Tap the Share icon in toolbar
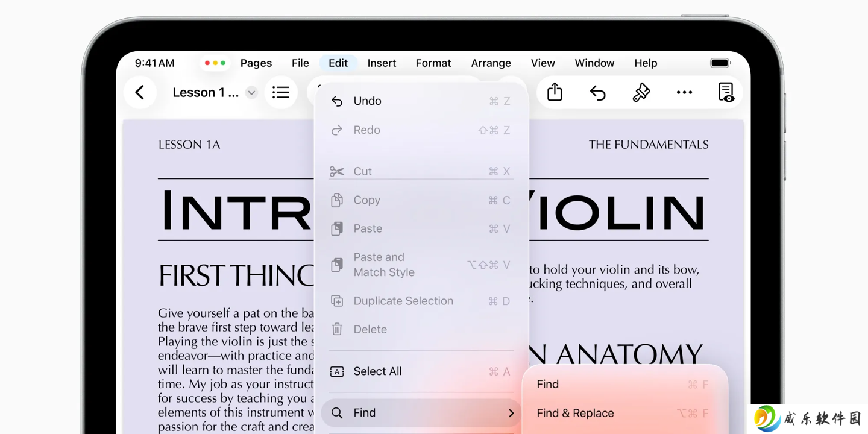Screen dimensions: 868x434 tap(555, 92)
